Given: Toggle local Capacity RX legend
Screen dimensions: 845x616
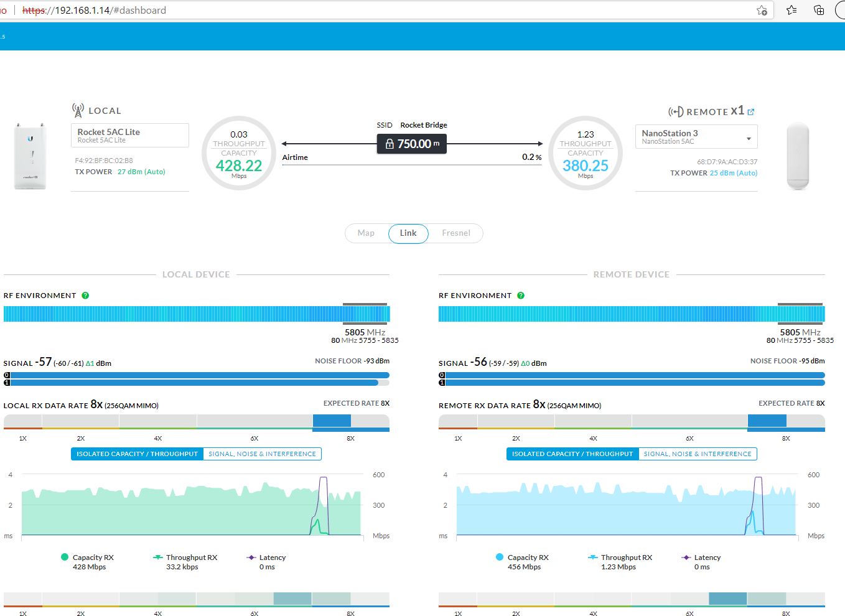Looking at the screenshot, I should pos(87,562).
